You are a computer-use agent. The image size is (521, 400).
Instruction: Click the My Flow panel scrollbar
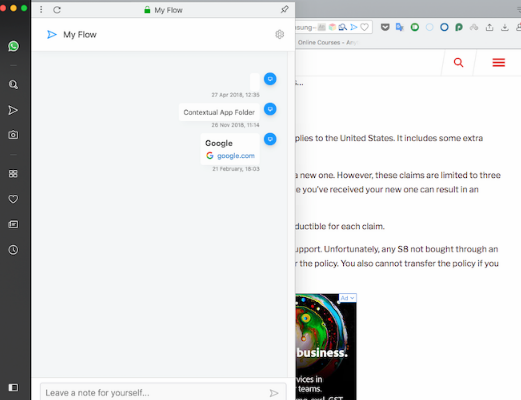point(291,213)
